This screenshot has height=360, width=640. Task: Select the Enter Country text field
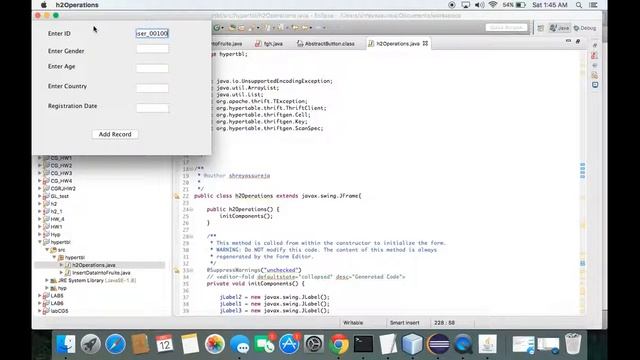point(152,88)
